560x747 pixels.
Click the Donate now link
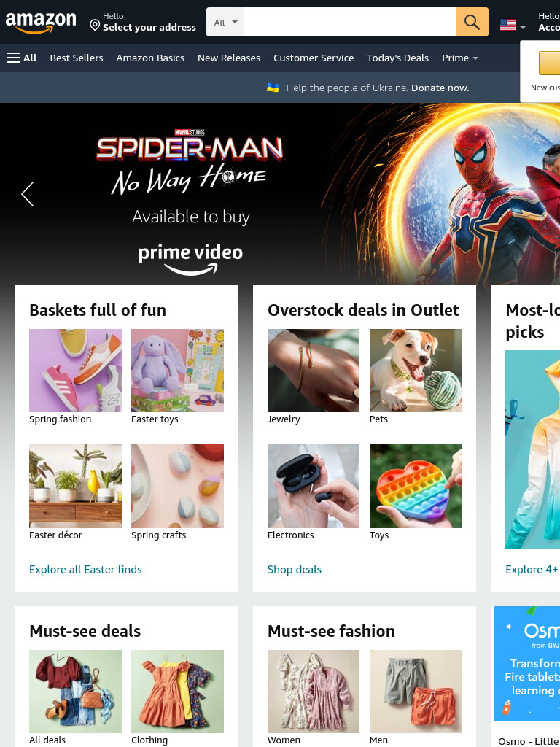[440, 88]
